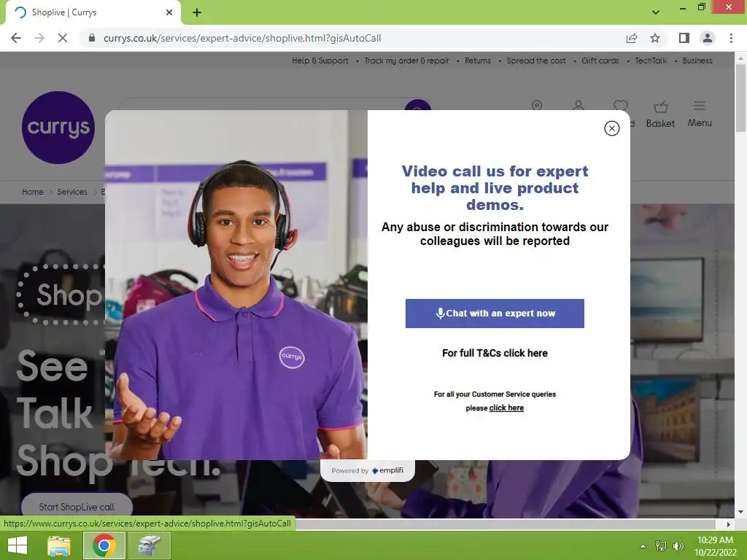Image resolution: width=747 pixels, height=560 pixels.
Task: Close the video call popup dialog
Action: point(612,128)
